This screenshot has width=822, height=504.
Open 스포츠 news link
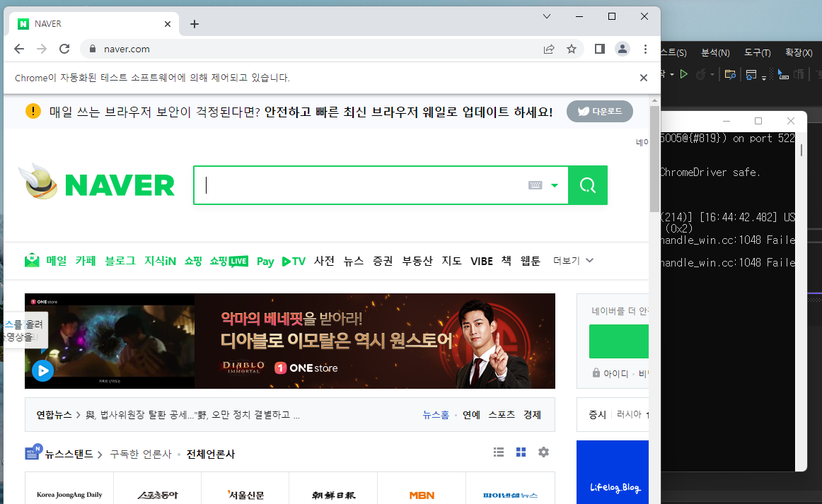point(502,414)
